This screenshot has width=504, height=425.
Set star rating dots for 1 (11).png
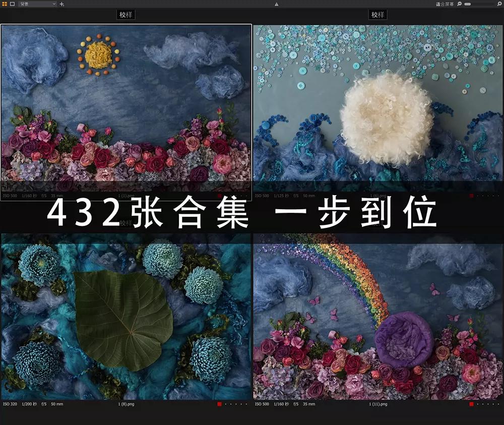click(x=488, y=404)
